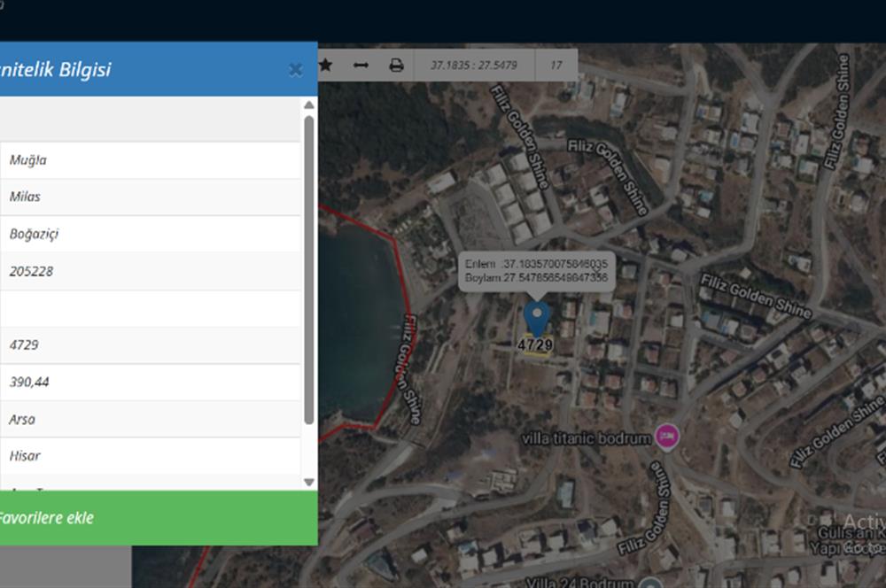Click the Öznitelik Bilgisi panel title
The width and height of the screenshot is (886, 588).
tap(55, 69)
